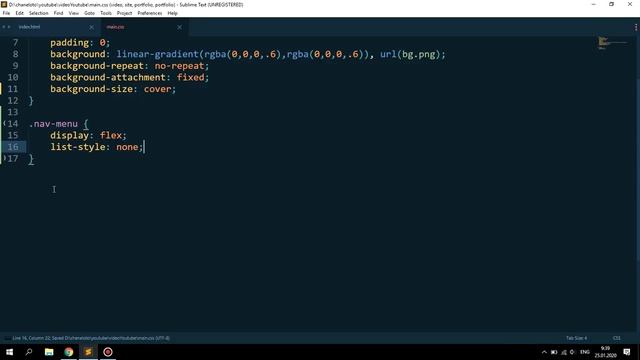Open the Preferences menu
The image size is (640, 360).
[149, 13]
